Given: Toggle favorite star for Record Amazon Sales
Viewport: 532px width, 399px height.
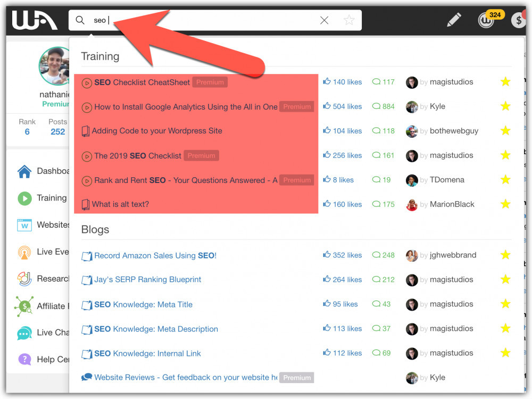Looking at the screenshot, I should tap(505, 254).
